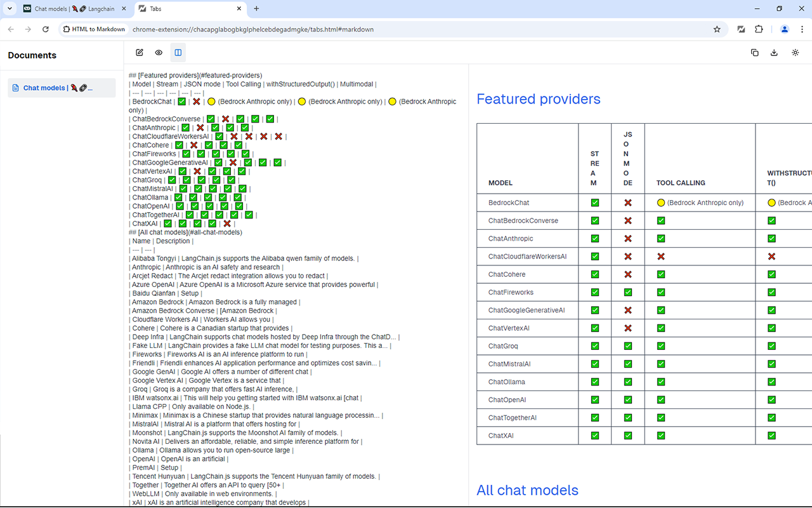This screenshot has width=812, height=508.
Task: Click the Fake LLM markdown line
Action: click(260, 346)
